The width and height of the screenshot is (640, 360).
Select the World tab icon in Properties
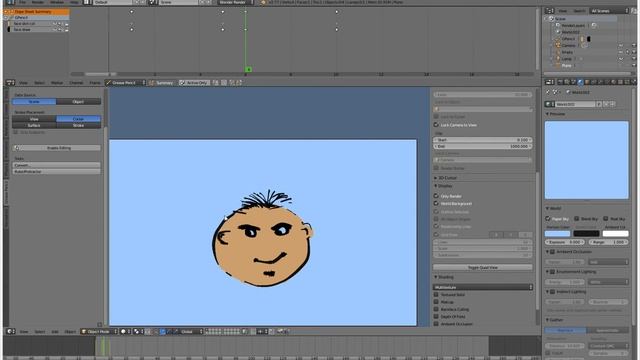point(580,82)
